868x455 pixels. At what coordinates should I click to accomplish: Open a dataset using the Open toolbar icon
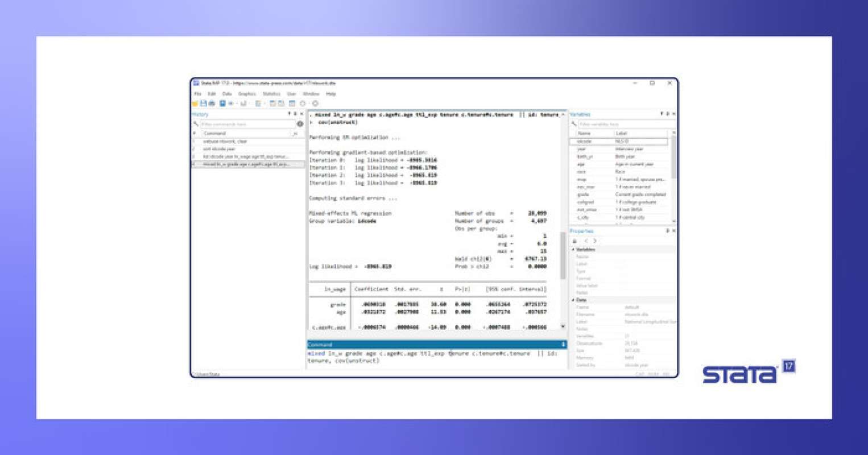[x=194, y=102]
